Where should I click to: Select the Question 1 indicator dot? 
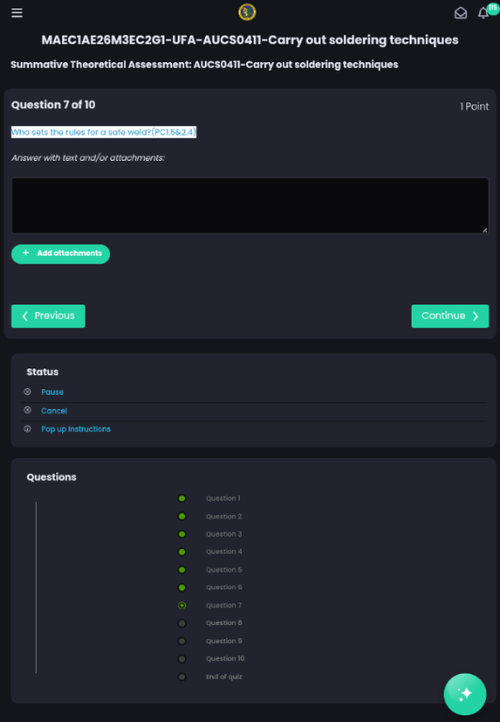coord(182,498)
